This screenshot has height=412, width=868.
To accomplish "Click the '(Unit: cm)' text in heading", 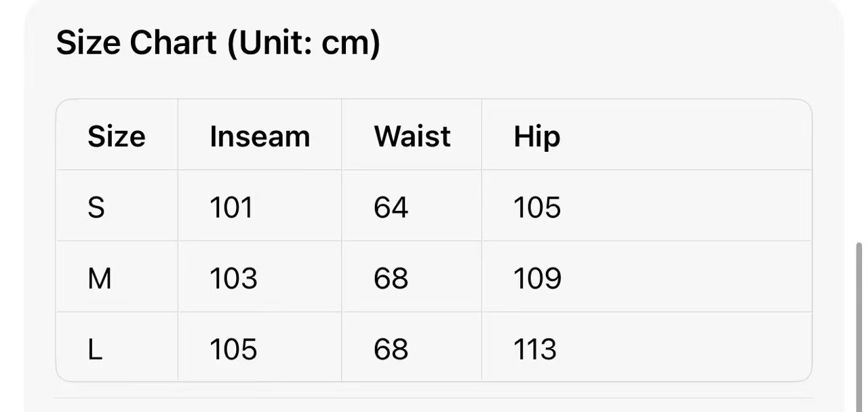I will [303, 43].
